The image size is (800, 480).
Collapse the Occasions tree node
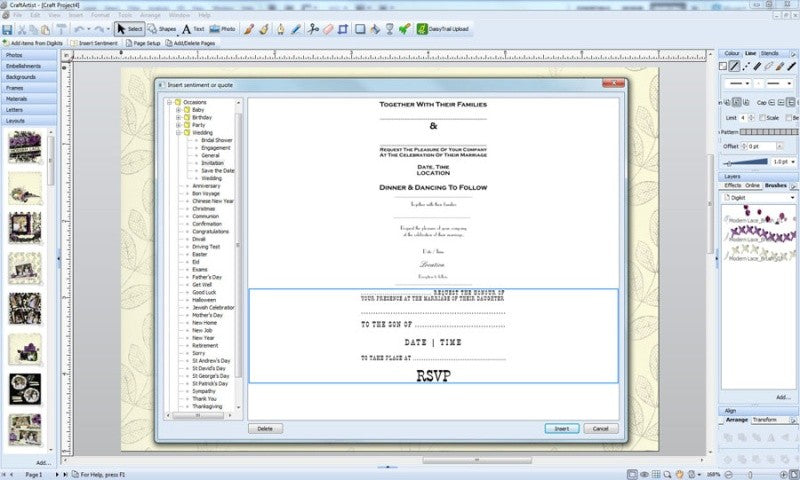pyautogui.click(x=169, y=102)
